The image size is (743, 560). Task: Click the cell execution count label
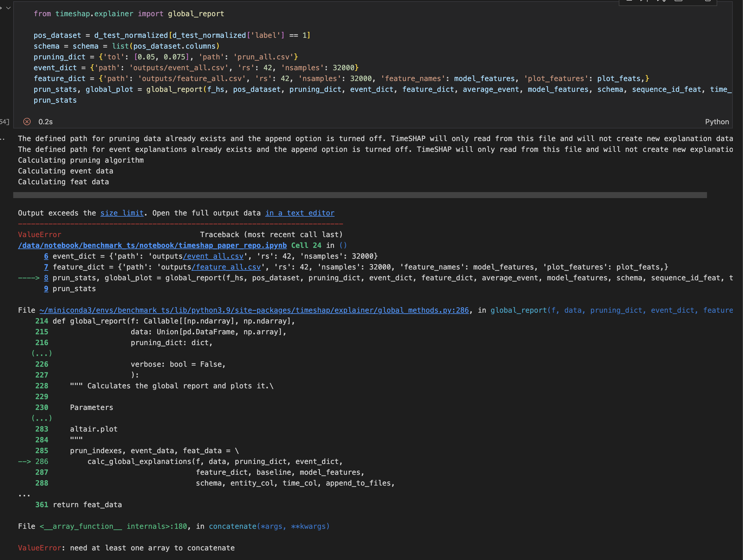pos(5,122)
